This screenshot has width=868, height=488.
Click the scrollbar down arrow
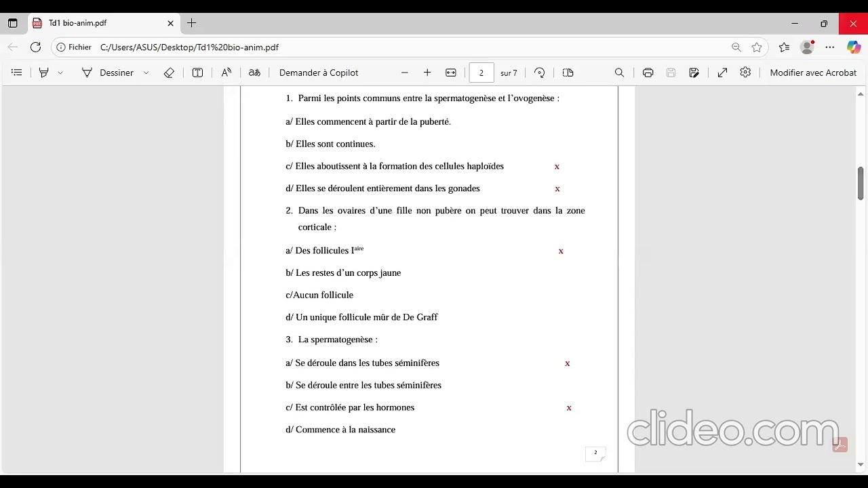coord(861,465)
